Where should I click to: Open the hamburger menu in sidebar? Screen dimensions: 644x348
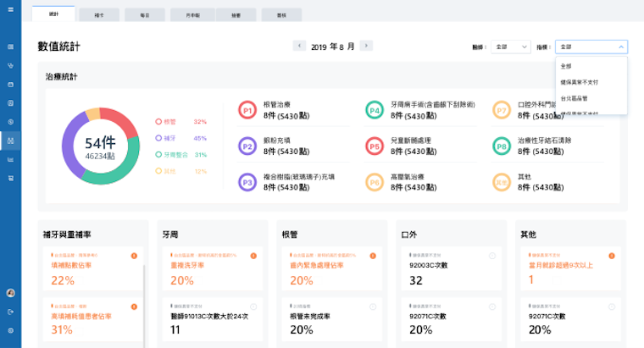(x=10, y=47)
